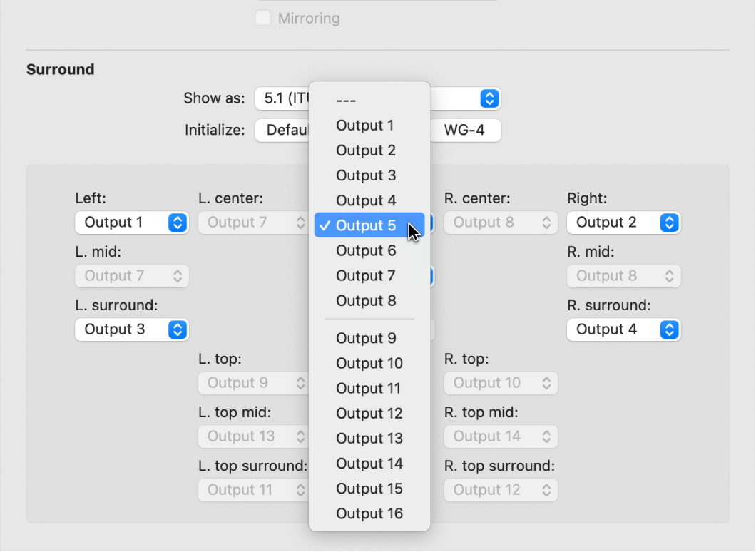This screenshot has height=552, width=756.
Task: Open the Left channel Output 1 pop-up
Action: pos(131,223)
